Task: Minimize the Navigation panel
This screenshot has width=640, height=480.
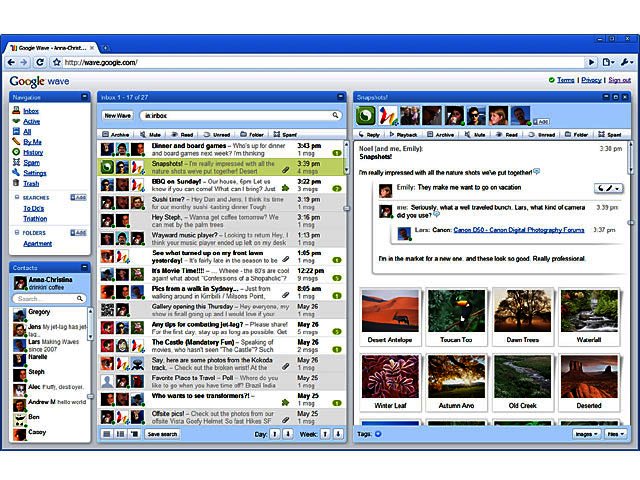Action: [x=83, y=97]
